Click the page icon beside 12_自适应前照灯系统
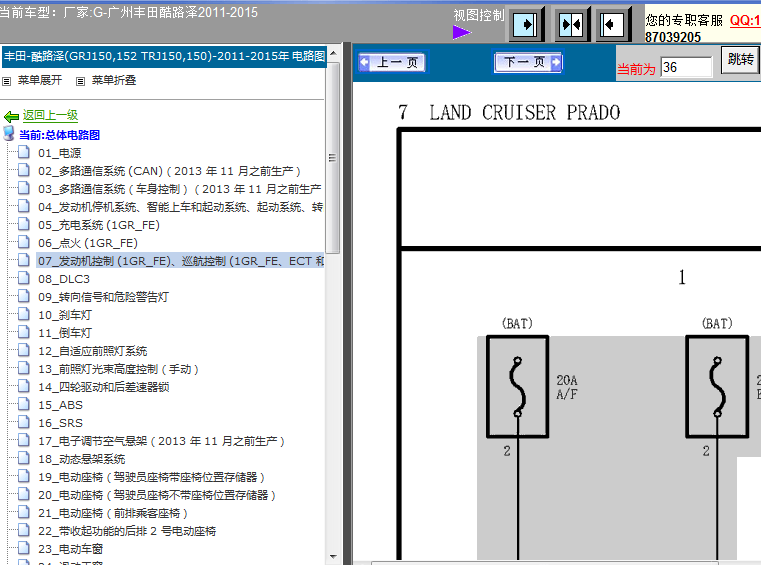The image size is (761, 565). (x=23, y=350)
